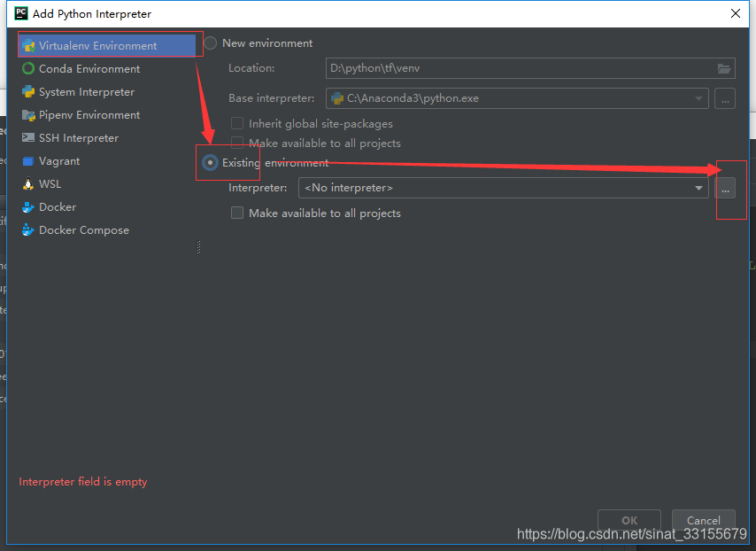756x551 pixels.
Task: Click the sidebar splitter grip handle
Action: (x=198, y=247)
